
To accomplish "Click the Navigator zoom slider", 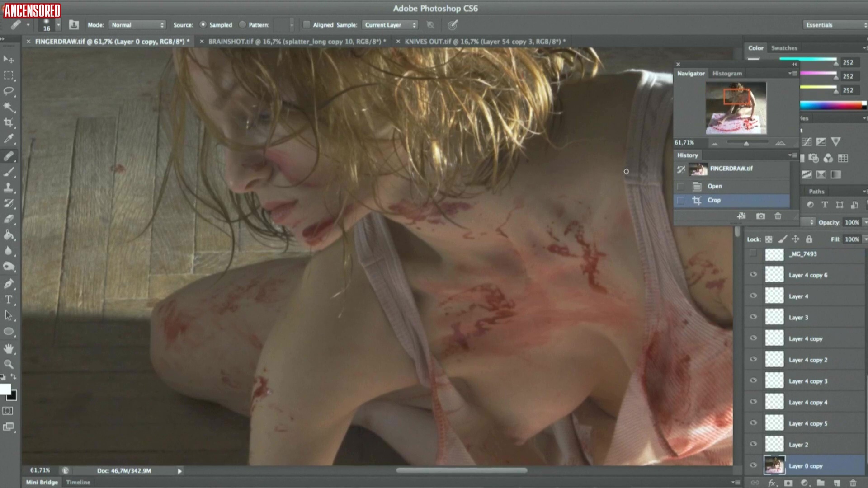I will coord(746,143).
